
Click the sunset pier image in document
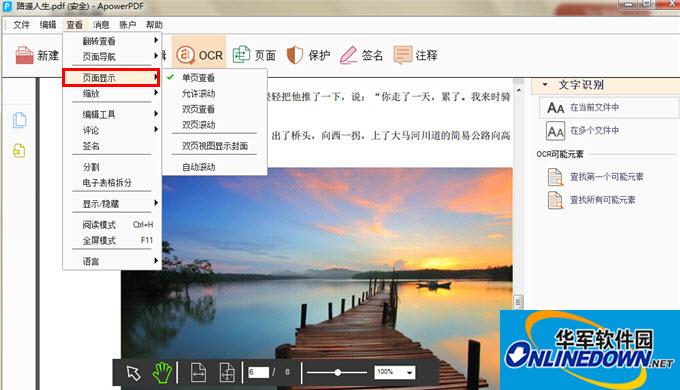pyautogui.click(x=317, y=278)
